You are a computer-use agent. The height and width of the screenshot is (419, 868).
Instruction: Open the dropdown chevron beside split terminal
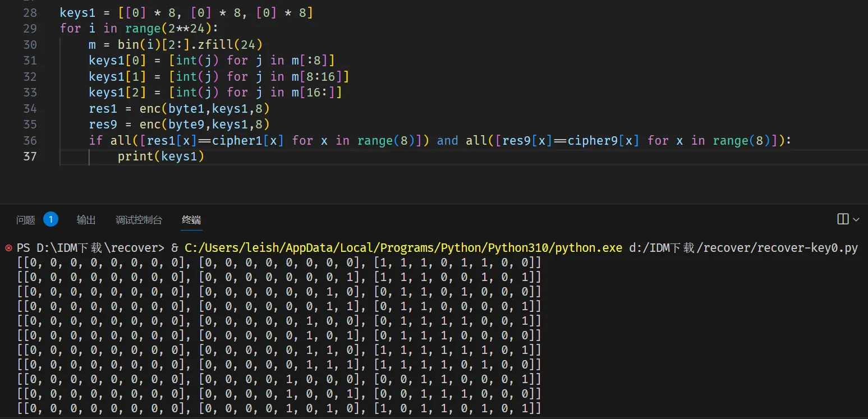click(x=856, y=219)
